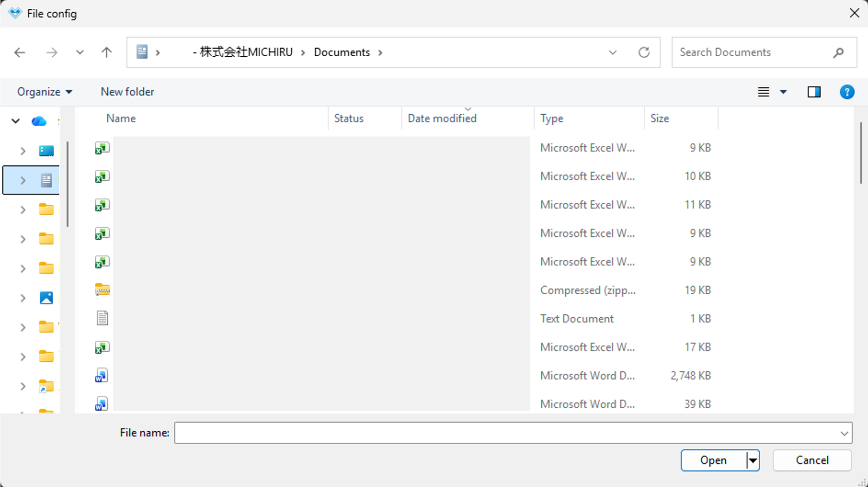Collapse the OneDrive tree node
Screen dimensions: 868x487
(x=16, y=121)
